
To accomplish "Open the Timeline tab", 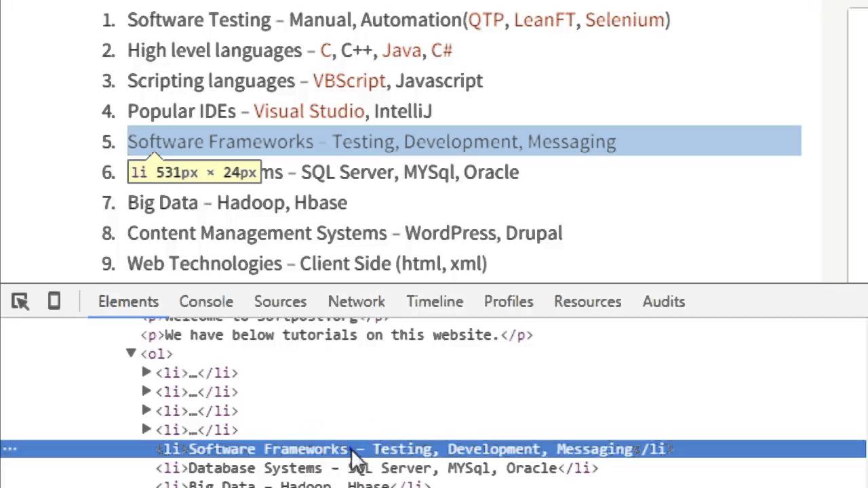I will pos(435,302).
